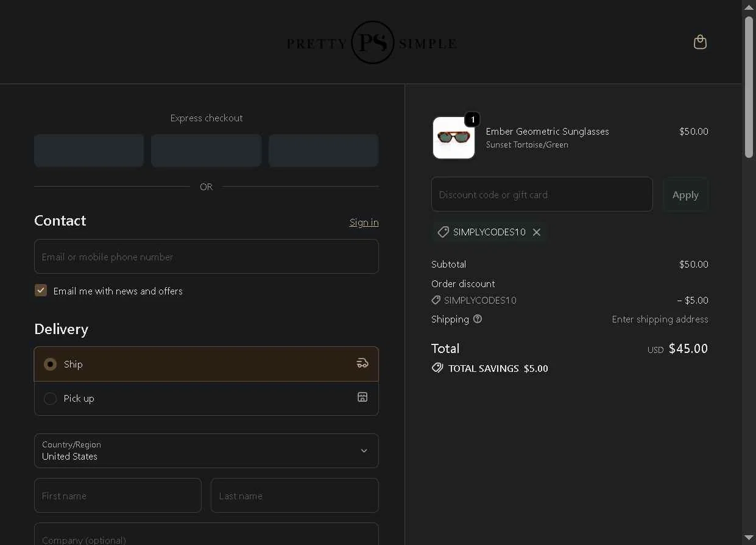The image size is (756, 545).
Task: Click the page scrollbar down arrow
Action: pos(749,538)
